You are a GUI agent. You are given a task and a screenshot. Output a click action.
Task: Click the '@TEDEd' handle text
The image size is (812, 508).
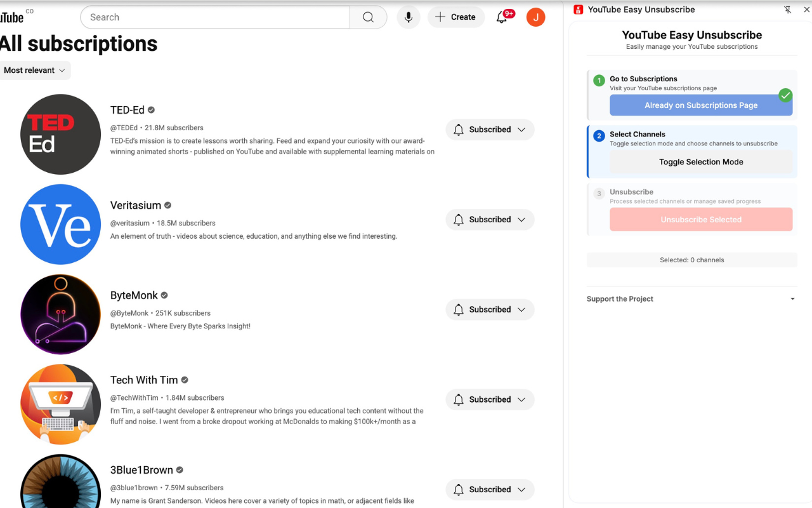pyautogui.click(x=124, y=128)
